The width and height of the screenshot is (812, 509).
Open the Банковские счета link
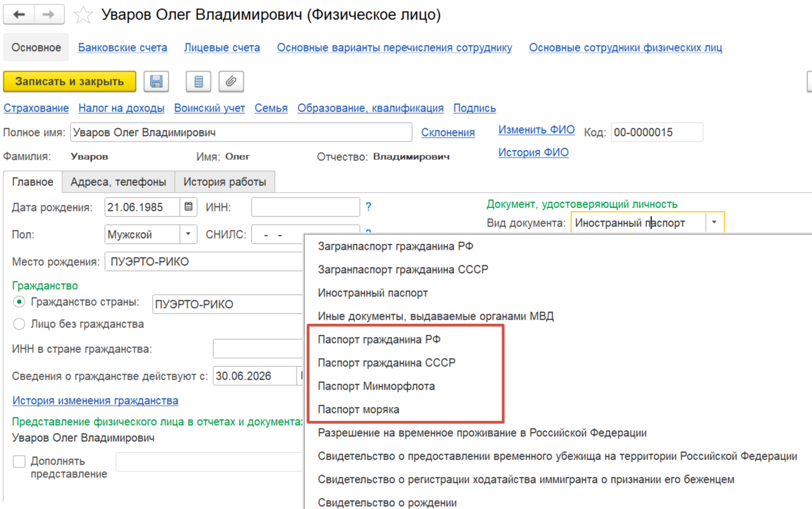[123, 48]
